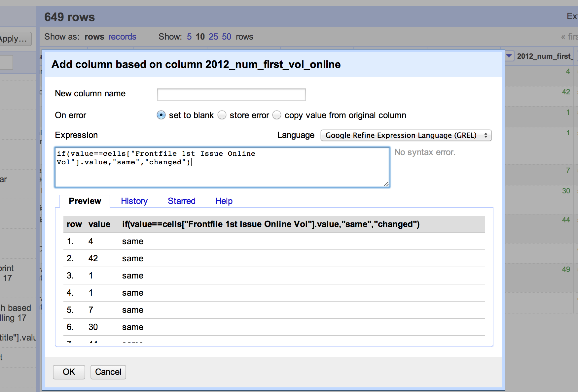The width and height of the screenshot is (578, 392).
Task: Click the 'No syntax error.' status text
Action: [x=425, y=152]
